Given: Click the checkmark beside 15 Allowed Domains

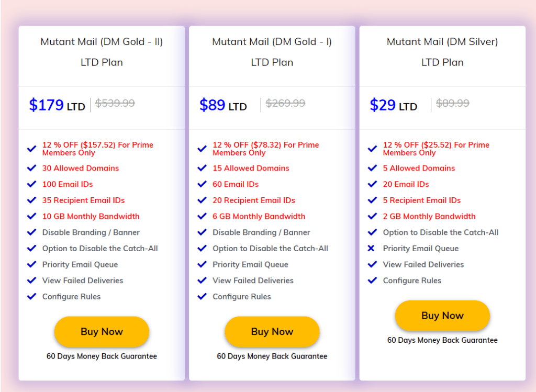Looking at the screenshot, I should click(202, 168).
